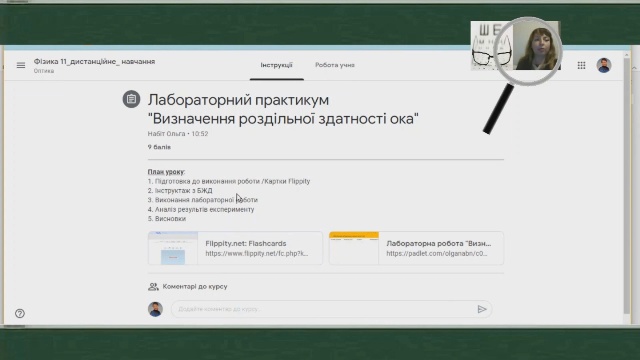The width and height of the screenshot is (640, 360).
Task: Open the hamburger main menu
Action: [x=21, y=65]
